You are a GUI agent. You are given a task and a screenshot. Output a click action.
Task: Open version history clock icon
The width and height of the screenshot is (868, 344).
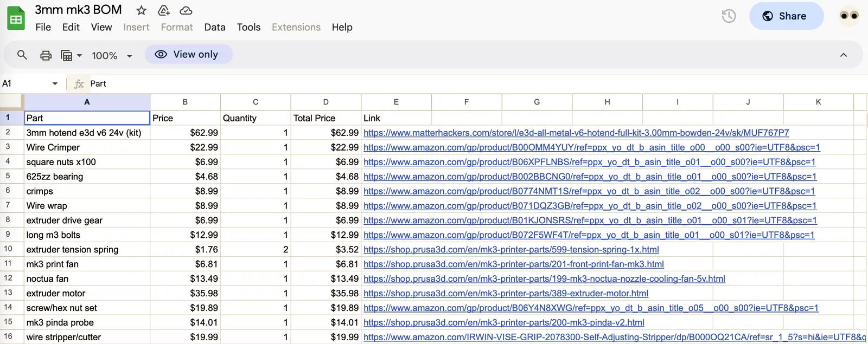729,16
